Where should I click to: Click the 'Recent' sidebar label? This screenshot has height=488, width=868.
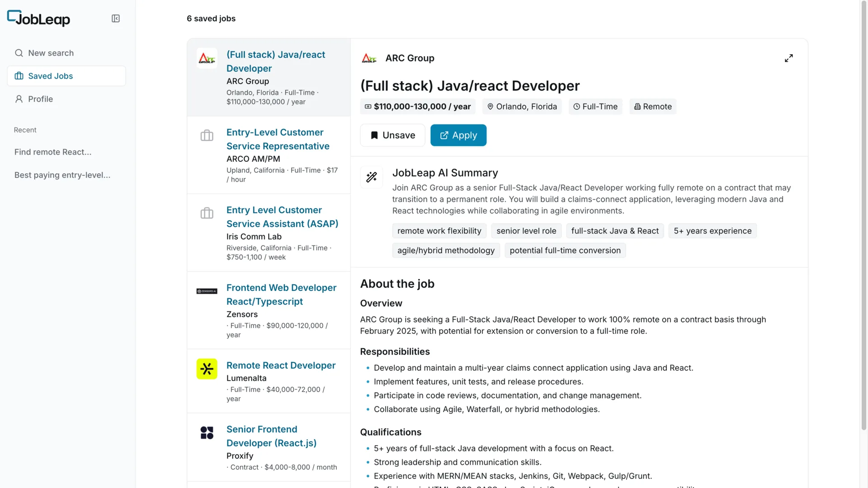tap(25, 130)
